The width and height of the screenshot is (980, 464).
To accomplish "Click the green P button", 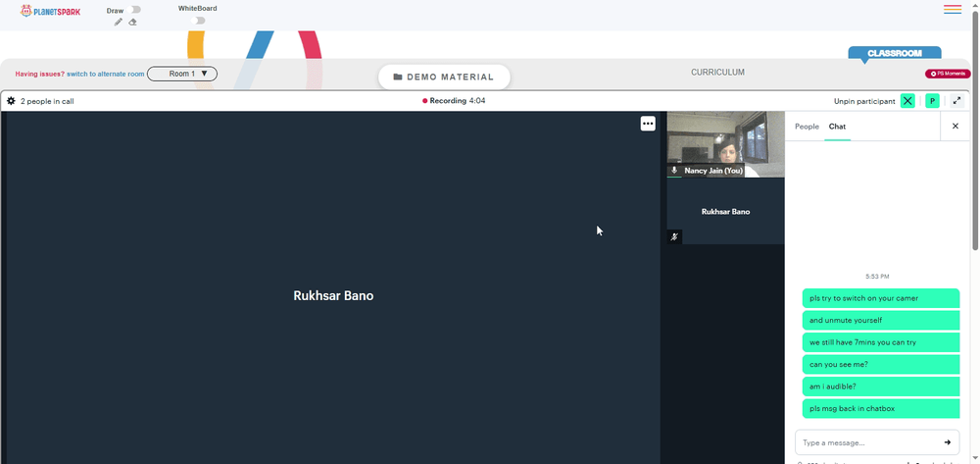I will (932, 101).
